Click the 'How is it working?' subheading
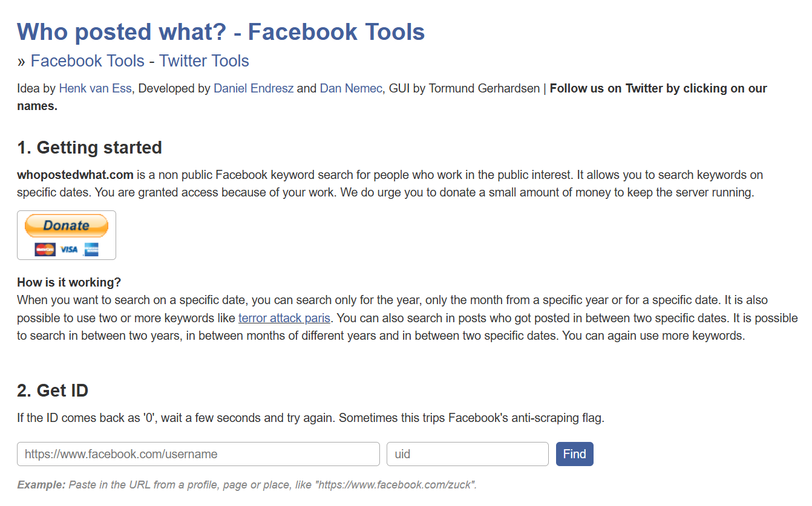This screenshot has height=506, width=812. point(69,282)
